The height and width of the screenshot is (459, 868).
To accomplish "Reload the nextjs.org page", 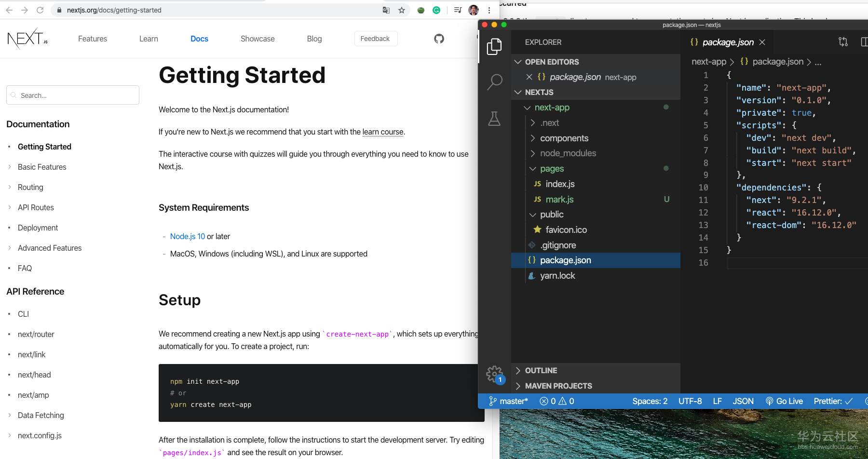I will [40, 10].
